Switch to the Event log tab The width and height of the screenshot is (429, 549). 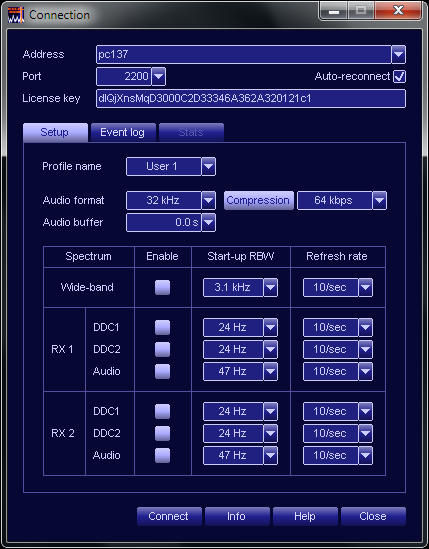[x=123, y=132]
